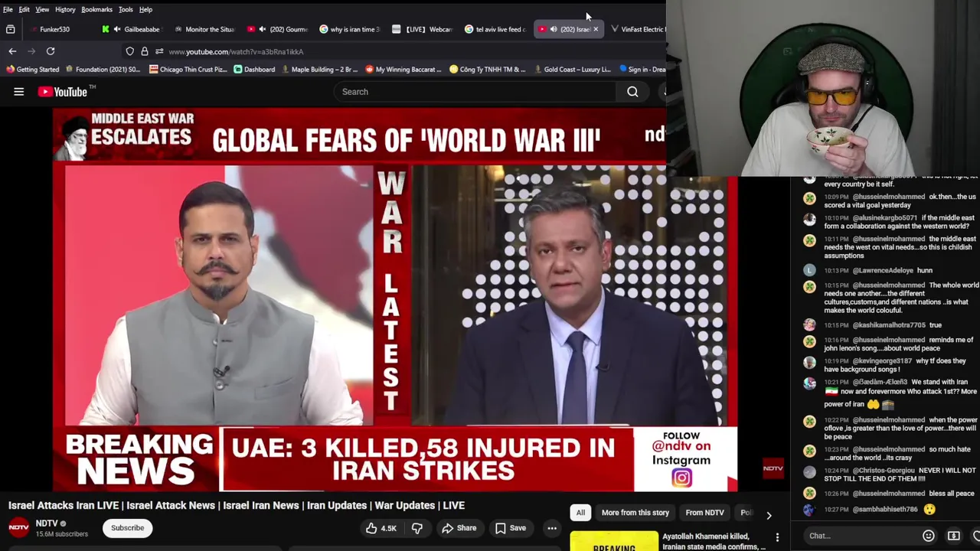This screenshot has width=980, height=551.
Task: Mute audio icon on active Israel tab
Action: coord(553,29)
